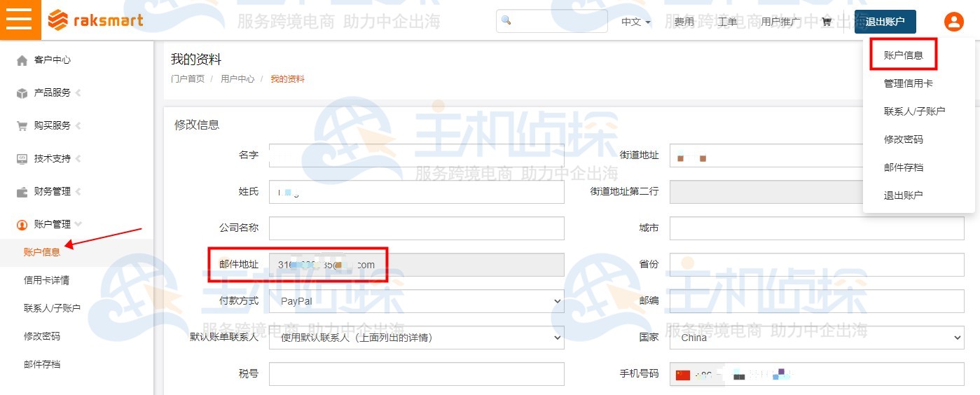Click the 邮件地址 input field
Screen dimensions: 980x395
tap(417, 265)
